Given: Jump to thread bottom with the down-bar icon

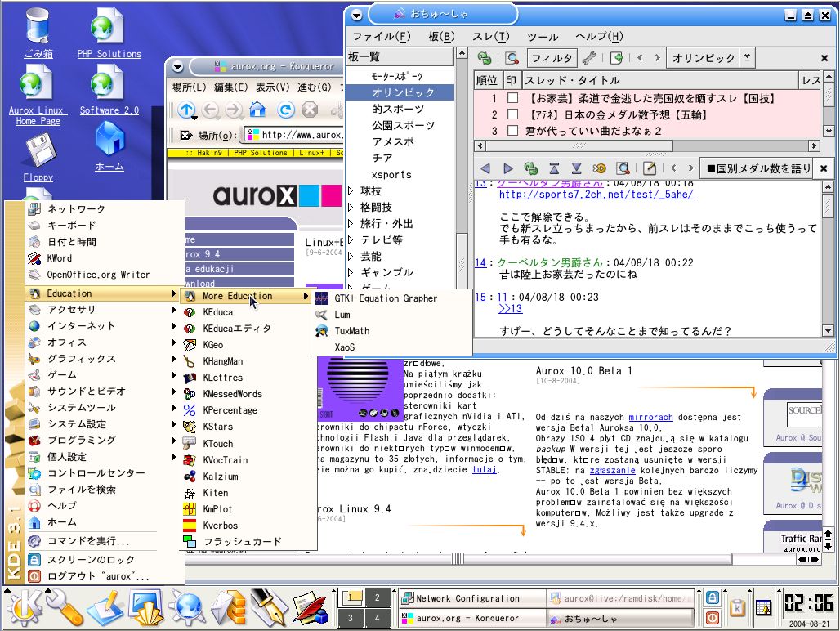Looking at the screenshot, I should [x=576, y=168].
